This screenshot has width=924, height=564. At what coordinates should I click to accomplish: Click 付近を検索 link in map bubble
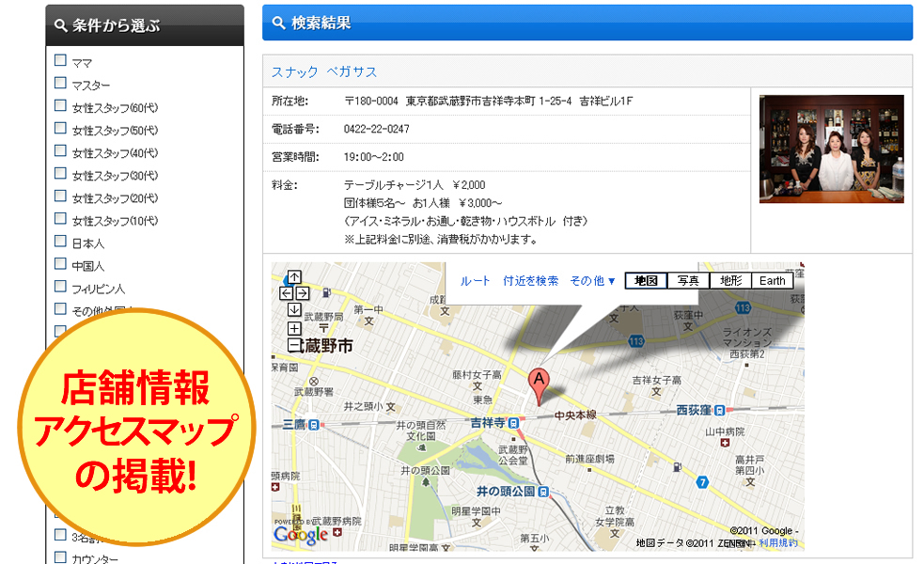[530, 281]
